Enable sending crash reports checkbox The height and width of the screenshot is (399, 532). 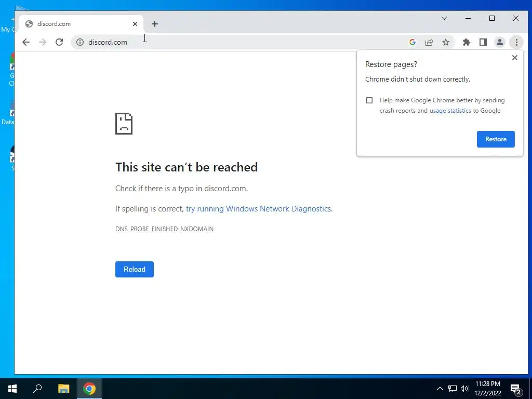(369, 100)
